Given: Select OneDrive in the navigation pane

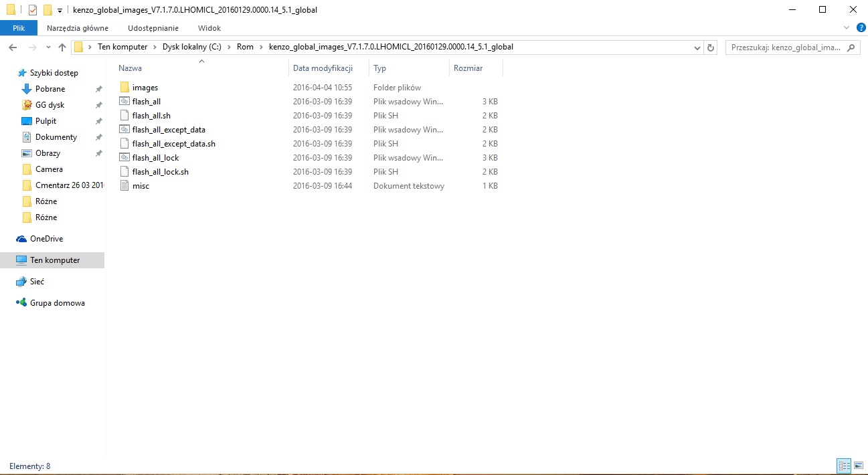Looking at the screenshot, I should 46,239.
